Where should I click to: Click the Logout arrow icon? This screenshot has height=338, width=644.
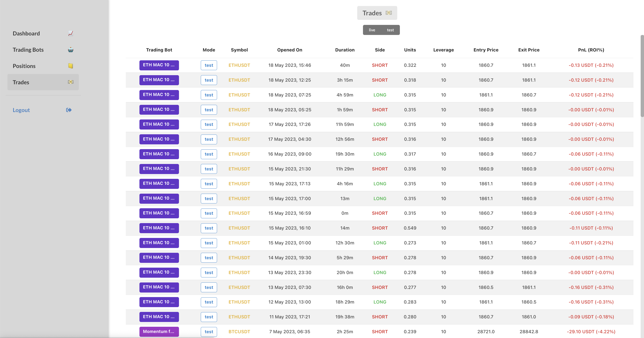[69, 110]
